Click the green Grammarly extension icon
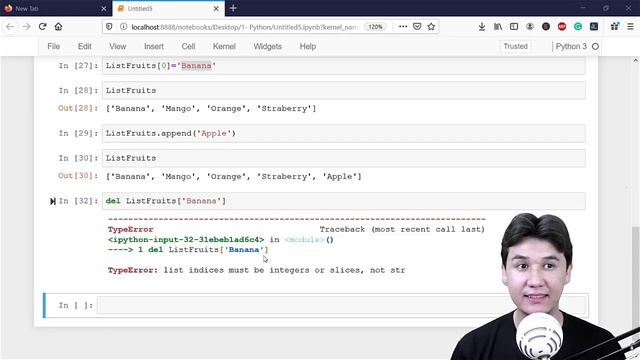This screenshot has width=640, height=360. [578, 27]
